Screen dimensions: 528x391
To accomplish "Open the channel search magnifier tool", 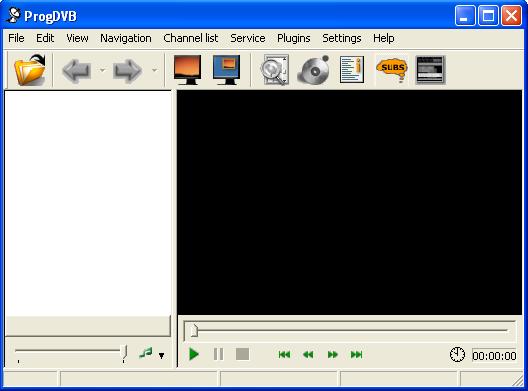I will tap(274, 70).
